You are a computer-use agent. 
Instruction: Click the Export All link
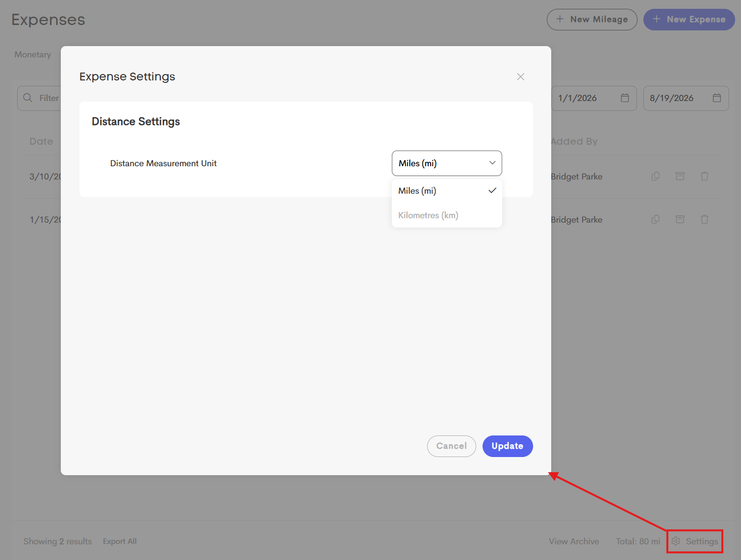[x=120, y=541]
